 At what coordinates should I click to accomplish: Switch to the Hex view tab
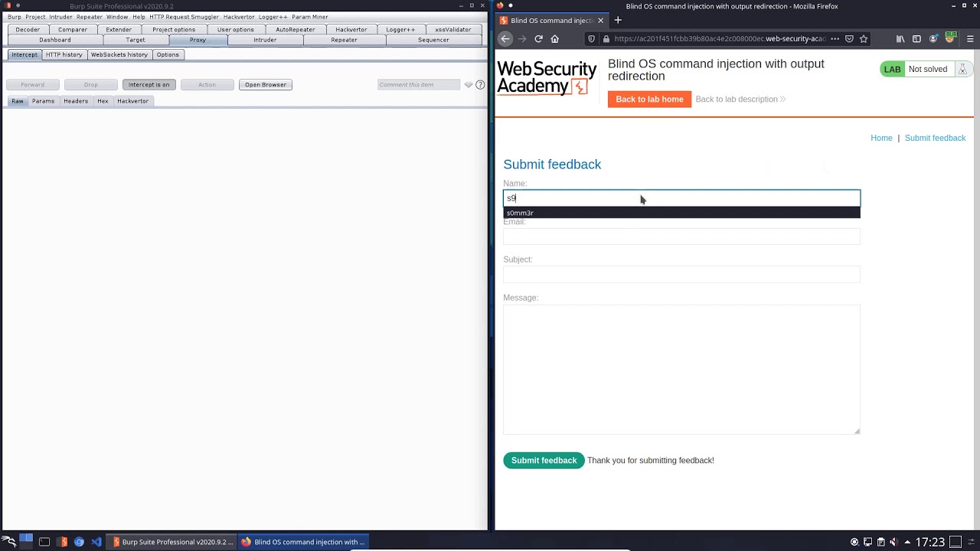click(103, 101)
